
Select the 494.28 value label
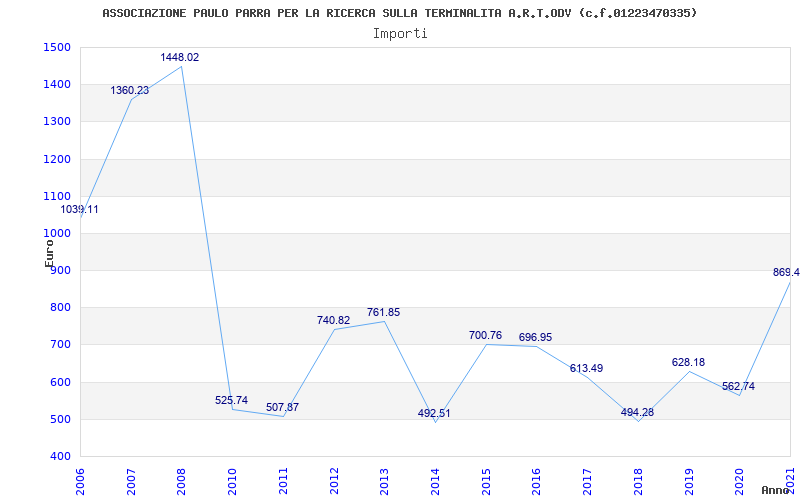tap(637, 412)
